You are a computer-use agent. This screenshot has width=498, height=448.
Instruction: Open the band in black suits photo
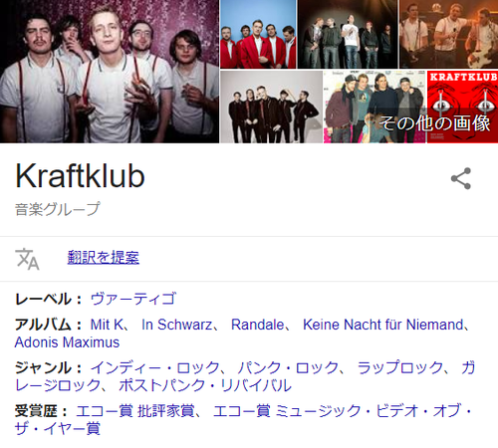pyautogui.click(x=271, y=107)
